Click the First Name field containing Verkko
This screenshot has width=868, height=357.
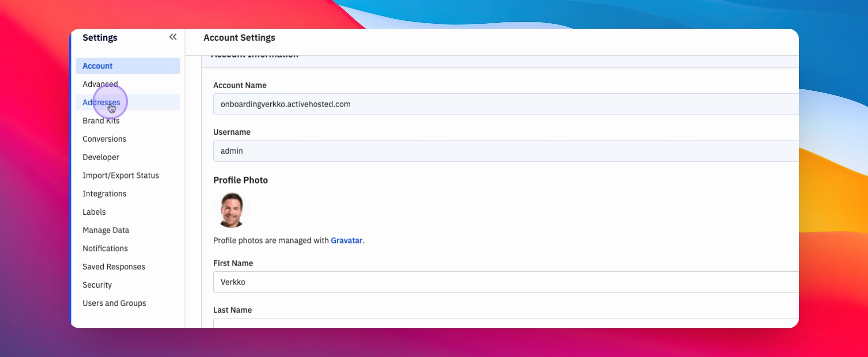(506, 282)
